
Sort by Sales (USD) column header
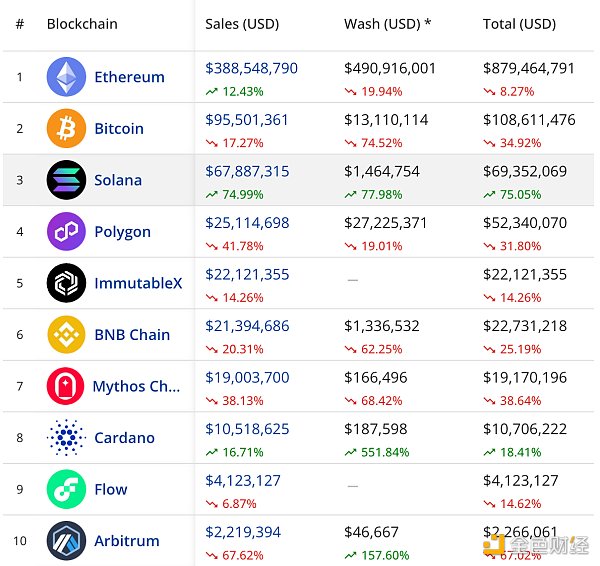pyautogui.click(x=242, y=23)
